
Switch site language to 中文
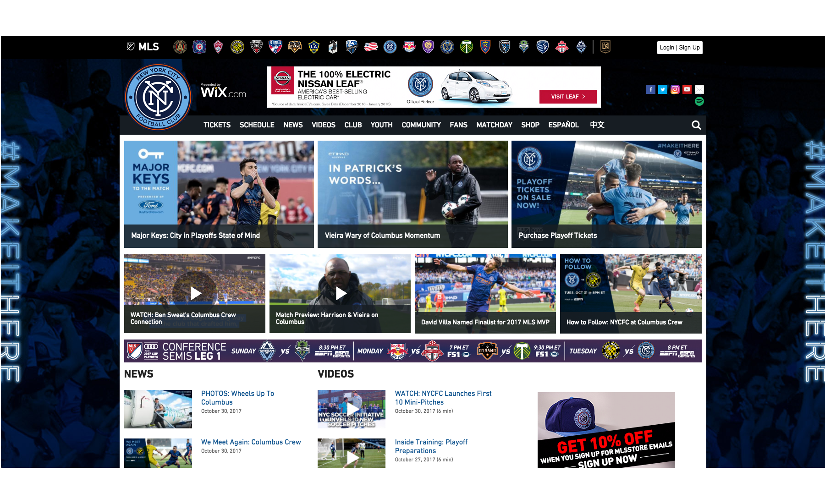coord(597,125)
